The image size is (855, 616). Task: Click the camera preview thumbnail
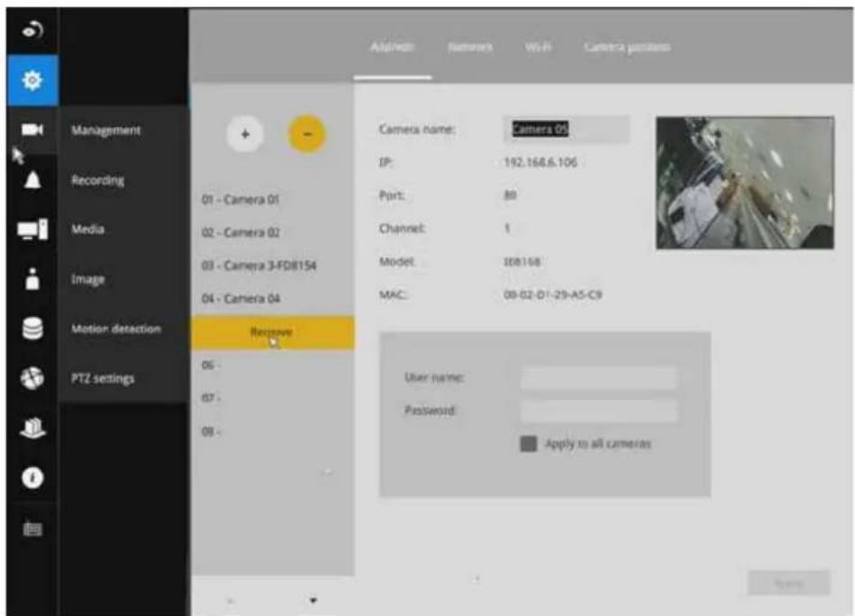pos(745,183)
